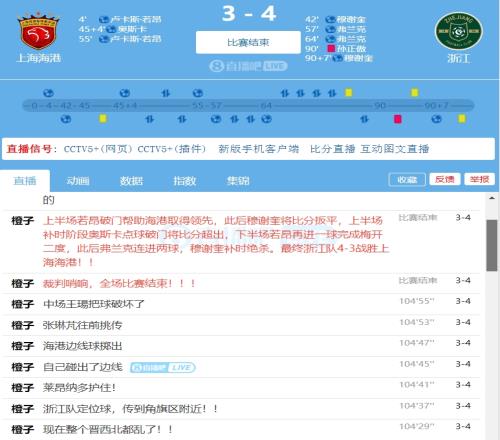Open the 数据 tab

(x=131, y=181)
